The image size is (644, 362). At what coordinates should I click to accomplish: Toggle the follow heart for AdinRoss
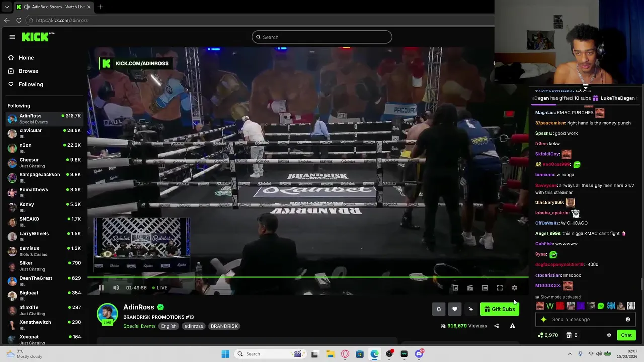(x=455, y=309)
